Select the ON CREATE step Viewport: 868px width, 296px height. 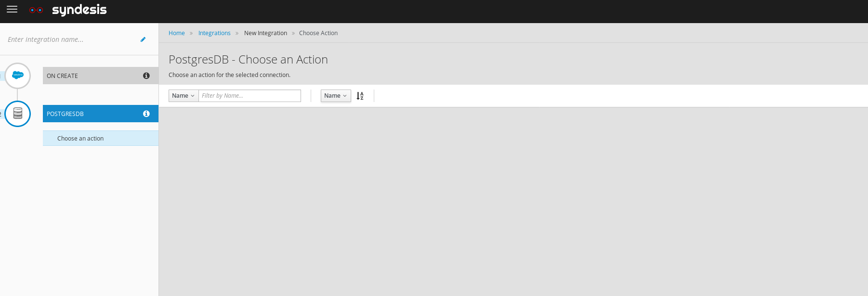tap(101, 76)
